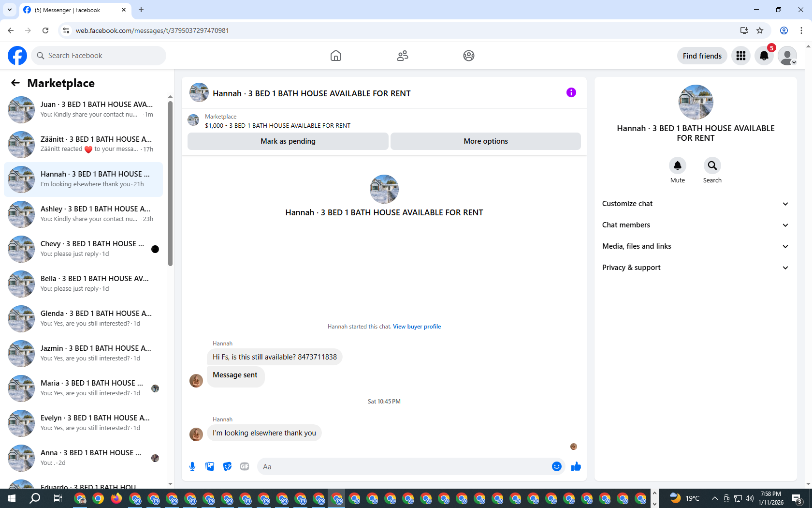The height and width of the screenshot is (508, 812).
Task: Open conversation information purple icon
Action: tap(571, 92)
